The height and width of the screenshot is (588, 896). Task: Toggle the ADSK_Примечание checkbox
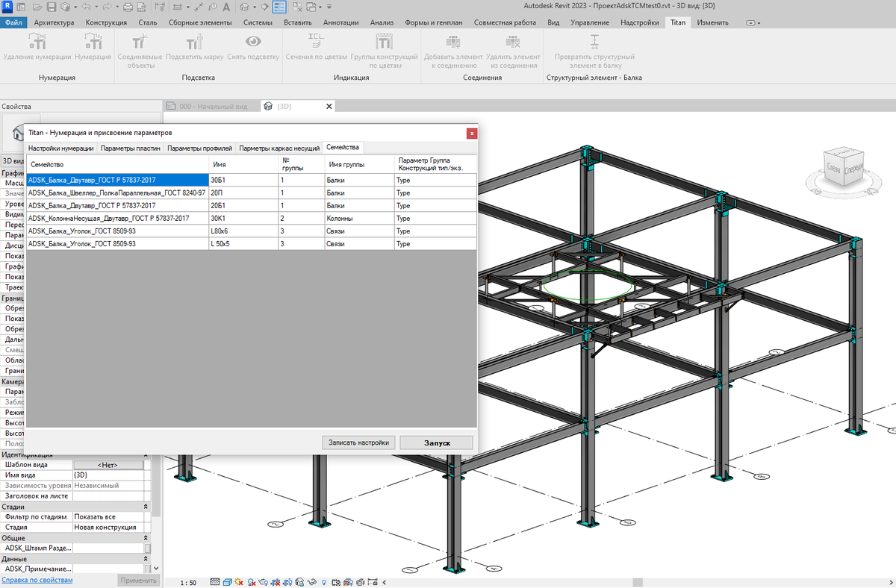point(147,569)
